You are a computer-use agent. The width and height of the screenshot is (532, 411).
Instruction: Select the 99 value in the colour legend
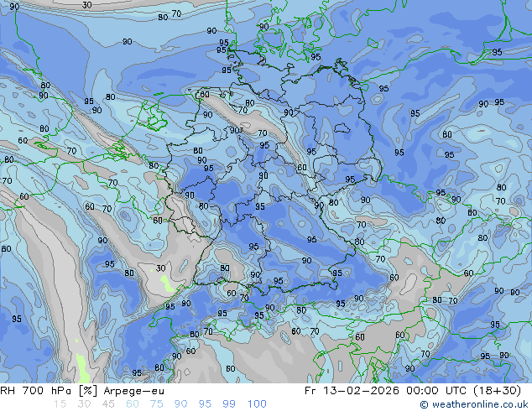pyautogui.click(x=229, y=404)
